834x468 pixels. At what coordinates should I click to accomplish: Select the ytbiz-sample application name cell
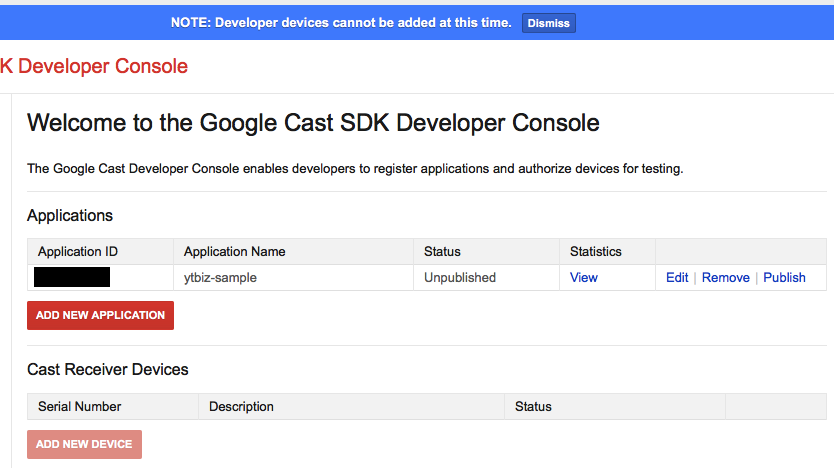293,278
